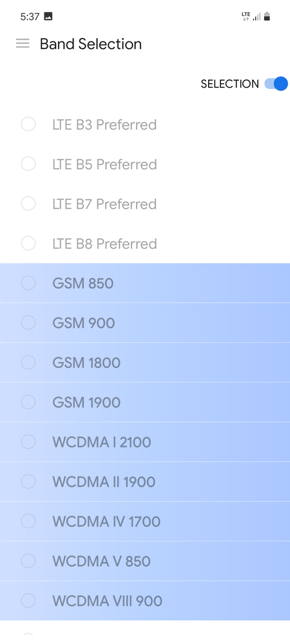This screenshot has height=644, width=290.
Task: Tap the GSM 1900 band entry
Action: click(x=145, y=402)
